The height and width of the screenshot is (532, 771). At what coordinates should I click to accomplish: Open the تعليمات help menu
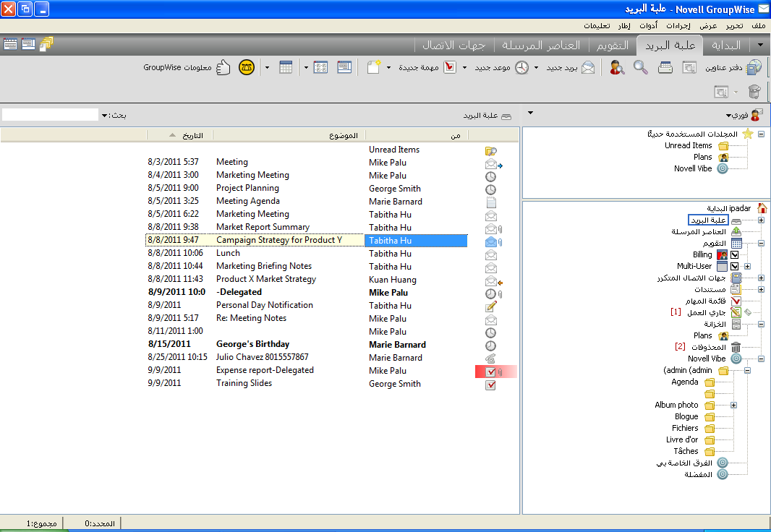[597, 25]
